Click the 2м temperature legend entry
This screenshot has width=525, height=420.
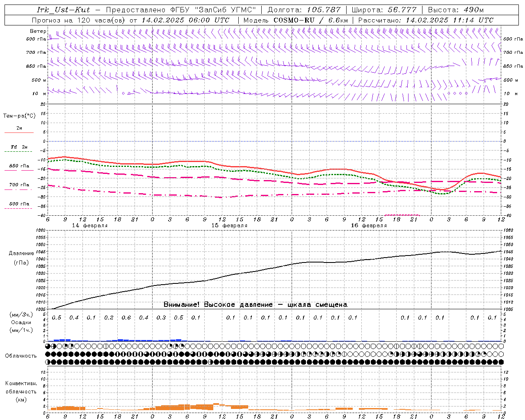click(19, 128)
